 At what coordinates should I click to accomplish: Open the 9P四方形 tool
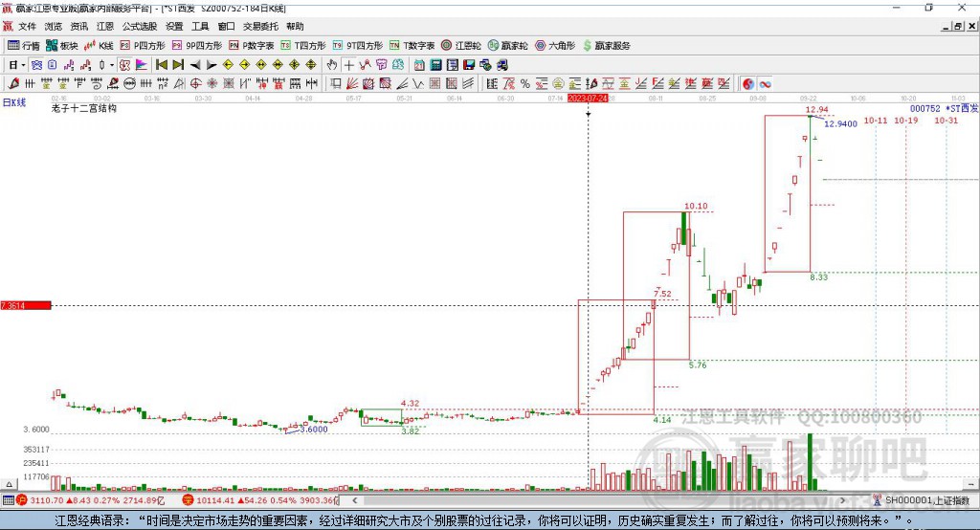pyautogui.click(x=197, y=46)
